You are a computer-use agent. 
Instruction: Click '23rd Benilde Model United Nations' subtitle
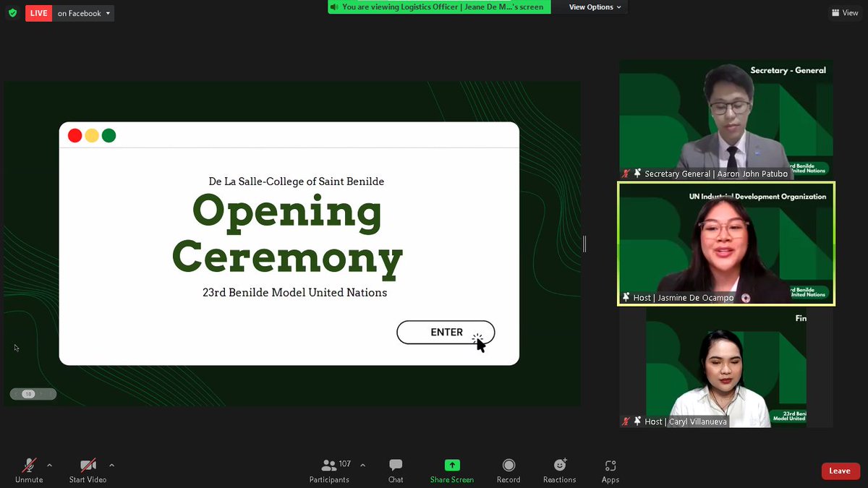coord(295,293)
